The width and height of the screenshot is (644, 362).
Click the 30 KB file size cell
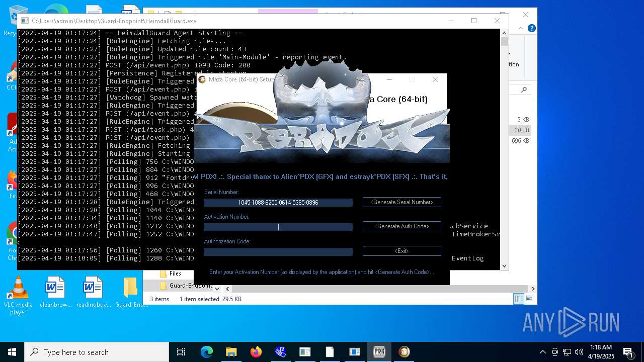coord(521,130)
